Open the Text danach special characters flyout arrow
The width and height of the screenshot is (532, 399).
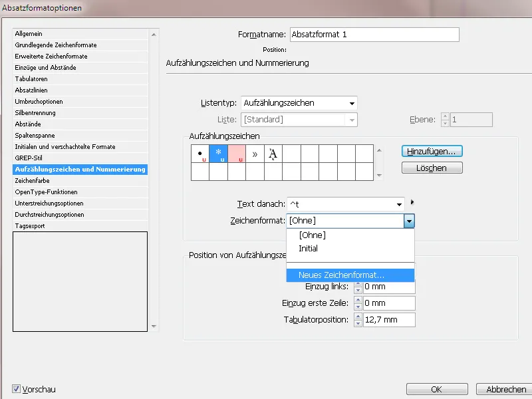tap(412, 202)
